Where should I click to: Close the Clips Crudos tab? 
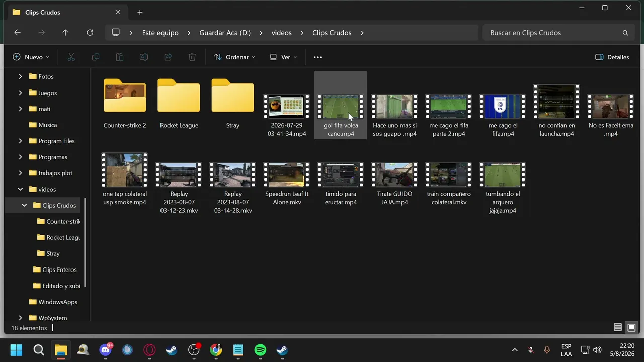point(118,12)
